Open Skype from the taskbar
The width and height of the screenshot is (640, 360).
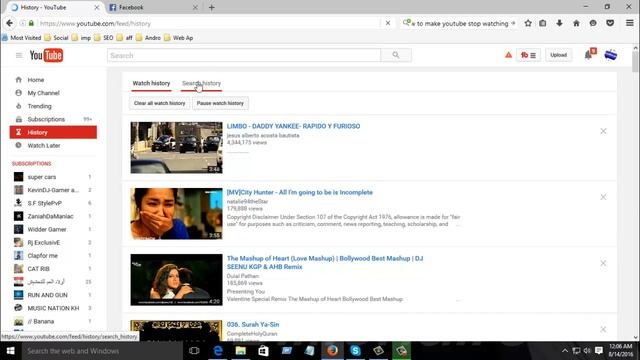355,351
